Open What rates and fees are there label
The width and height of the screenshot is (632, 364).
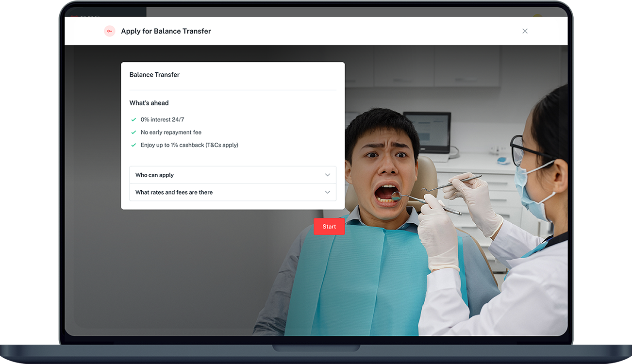[x=174, y=193]
